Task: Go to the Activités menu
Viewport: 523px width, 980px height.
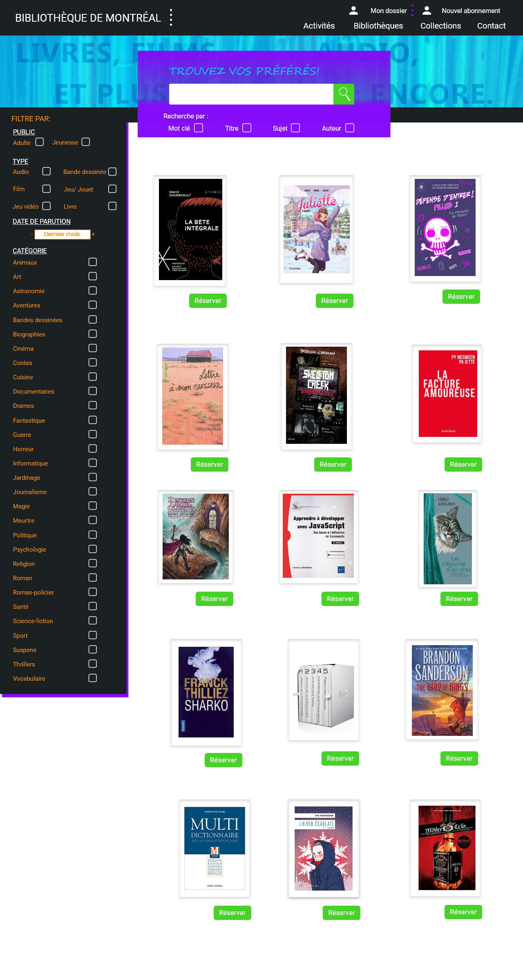Action: [319, 26]
